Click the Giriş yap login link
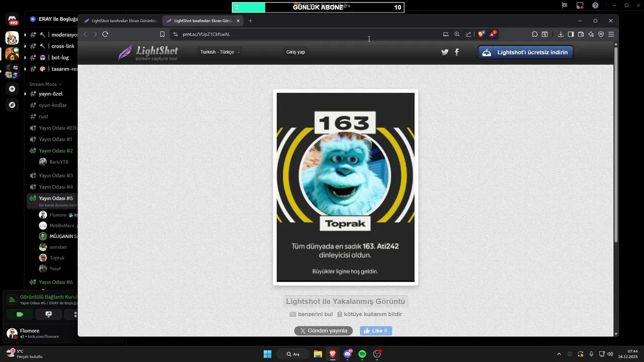The height and width of the screenshot is (362, 644). (x=295, y=52)
